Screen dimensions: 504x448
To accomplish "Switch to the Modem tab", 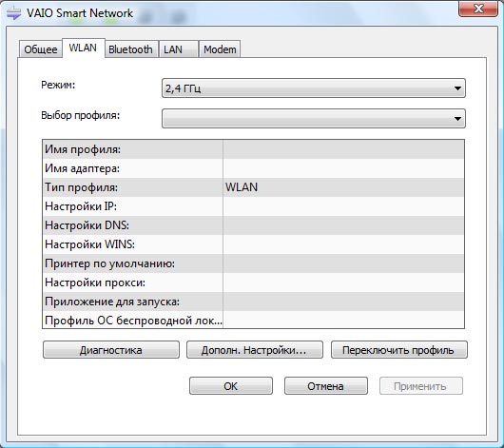I will [x=220, y=49].
